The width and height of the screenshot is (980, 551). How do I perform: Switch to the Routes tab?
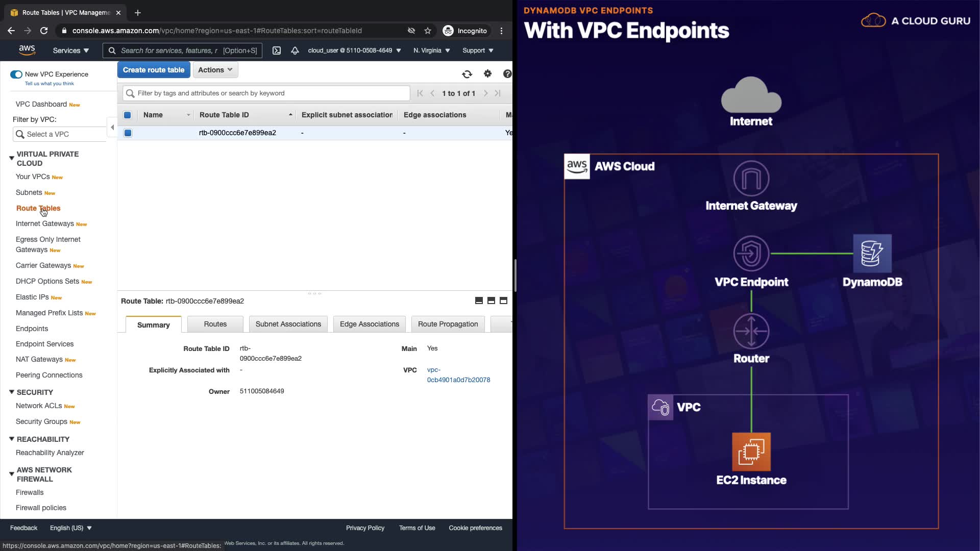pyautogui.click(x=215, y=324)
